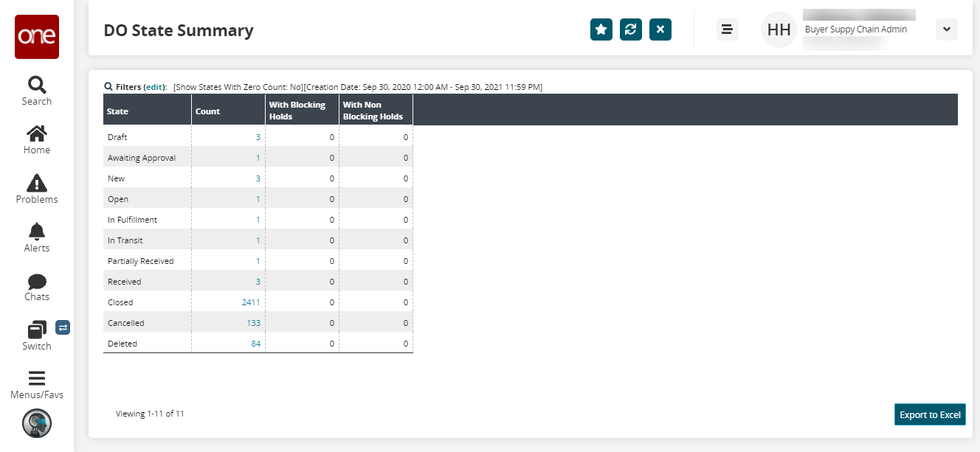The image size is (980, 452).
Task: Open the Cancelled count 133 link
Action: (253, 323)
